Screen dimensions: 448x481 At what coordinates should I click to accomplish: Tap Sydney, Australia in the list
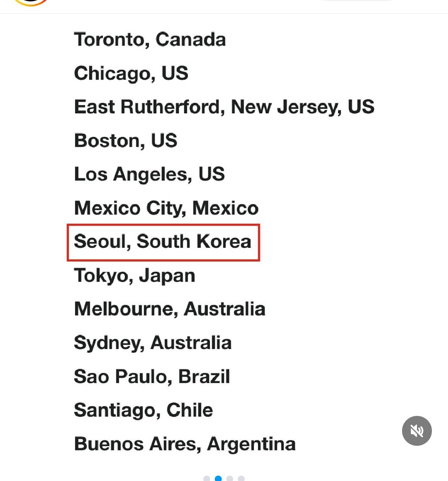[153, 343]
